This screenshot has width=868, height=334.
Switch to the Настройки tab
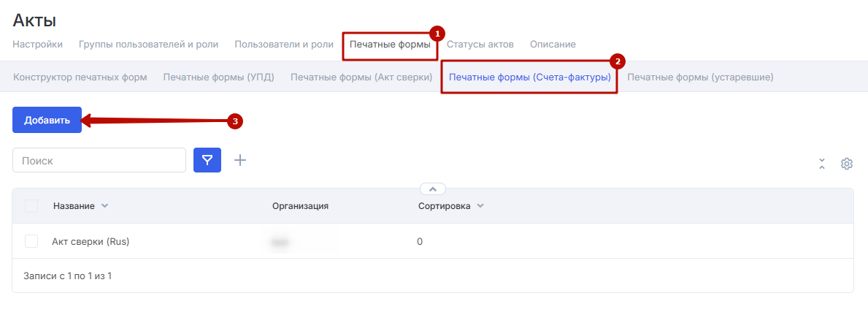37,44
